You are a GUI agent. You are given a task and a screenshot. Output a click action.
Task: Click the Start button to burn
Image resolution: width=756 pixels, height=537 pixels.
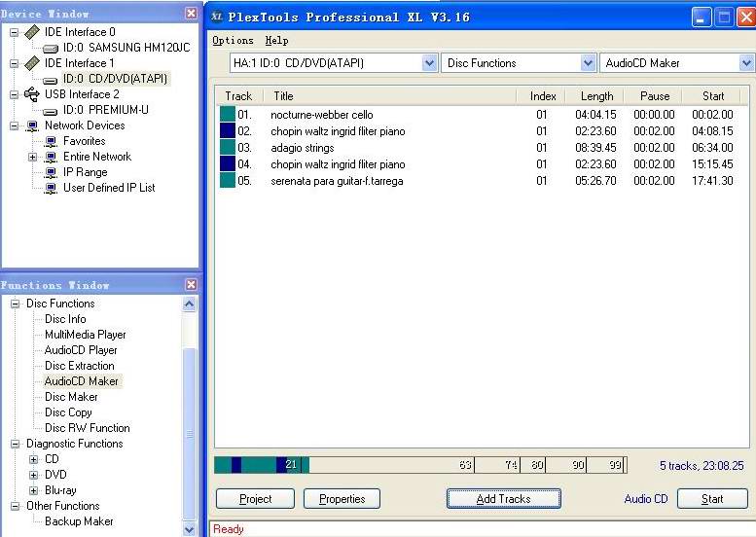pos(712,498)
